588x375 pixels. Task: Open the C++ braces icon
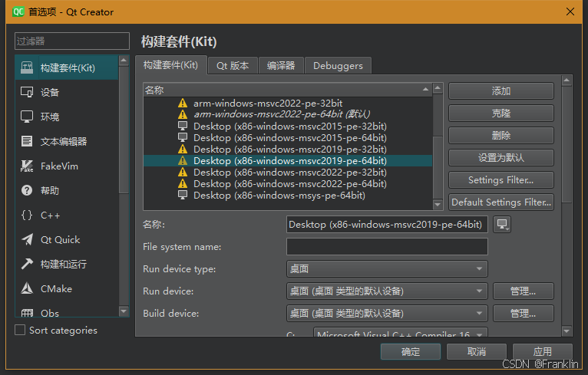click(27, 215)
